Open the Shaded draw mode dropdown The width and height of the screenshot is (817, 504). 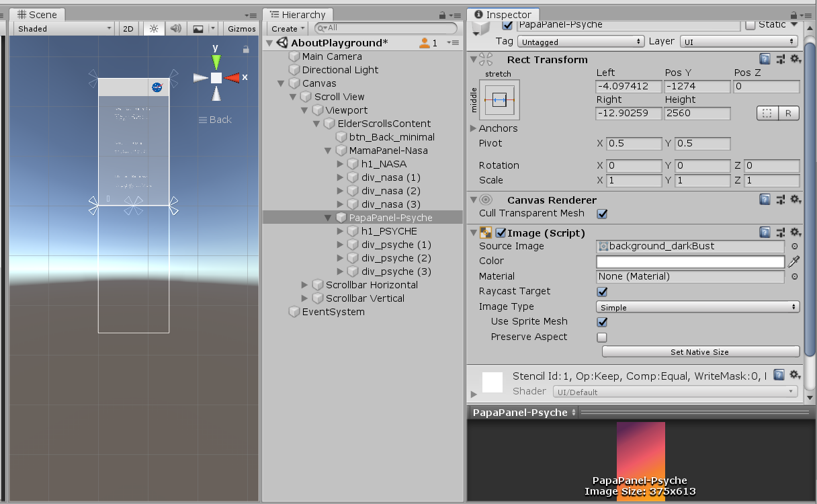(62, 28)
